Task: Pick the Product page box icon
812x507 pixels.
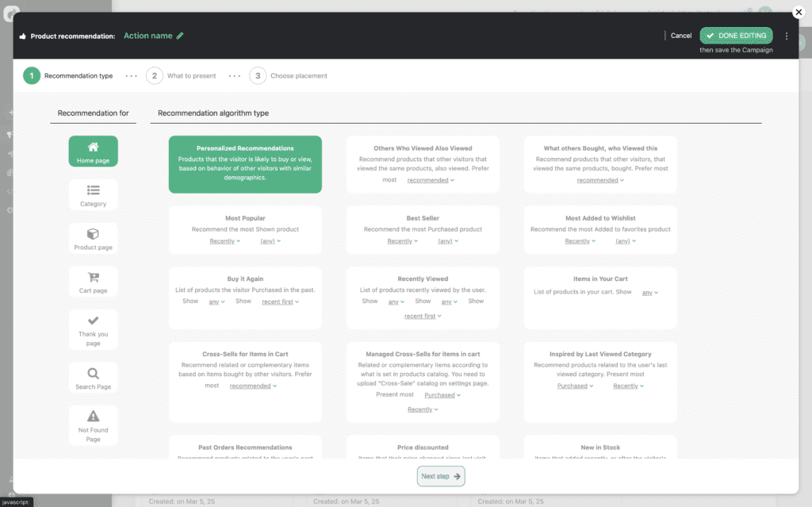Action: pos(93,234)
